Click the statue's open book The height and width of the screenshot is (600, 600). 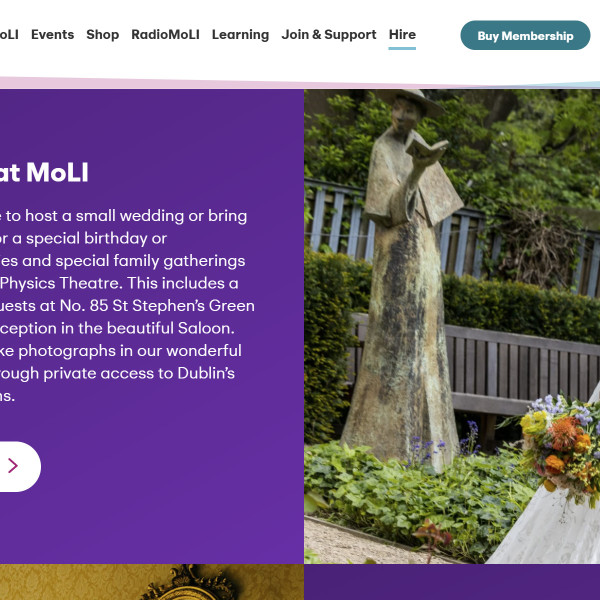(427, 148)
